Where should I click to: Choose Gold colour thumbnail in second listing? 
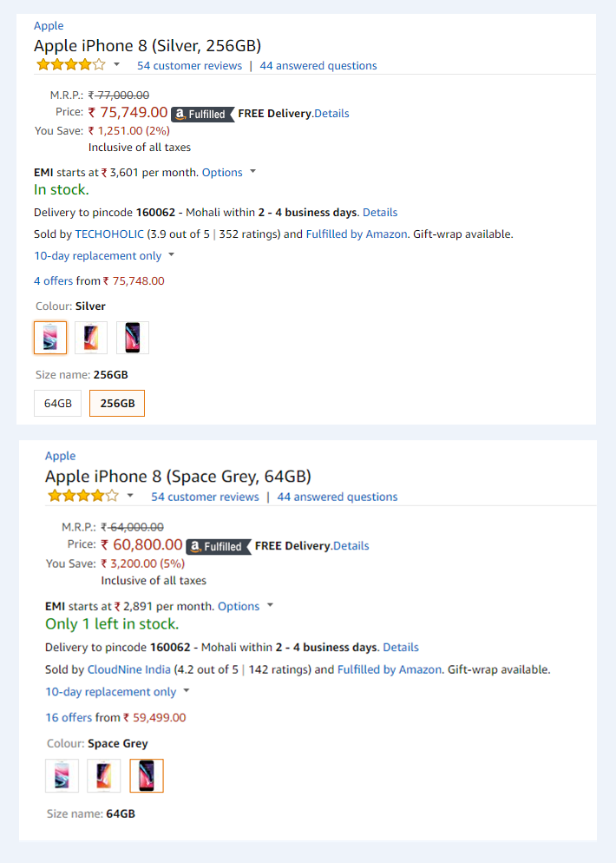[x=104, y=775]
